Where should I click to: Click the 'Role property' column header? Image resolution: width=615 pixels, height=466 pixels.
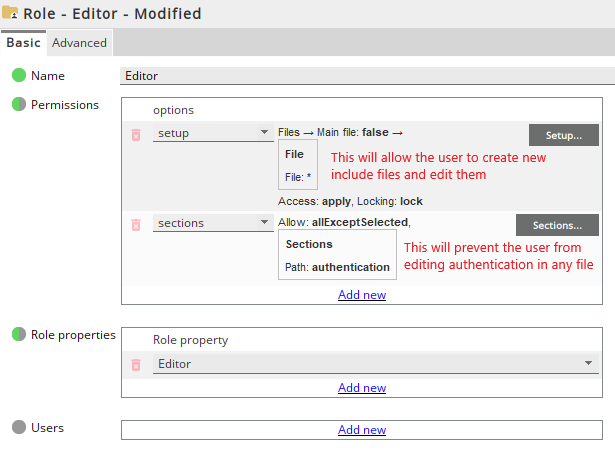pyautogui.click(x=190, y=340)
